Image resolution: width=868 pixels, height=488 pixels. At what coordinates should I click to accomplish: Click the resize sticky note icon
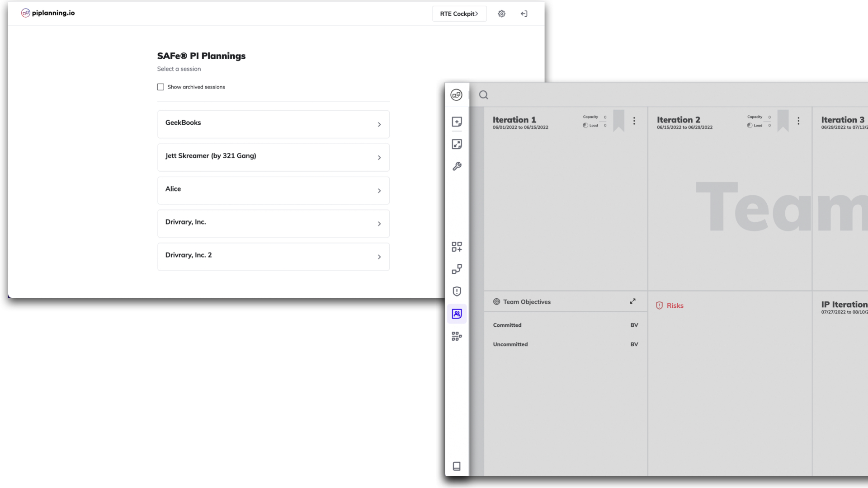coord(457,144)
